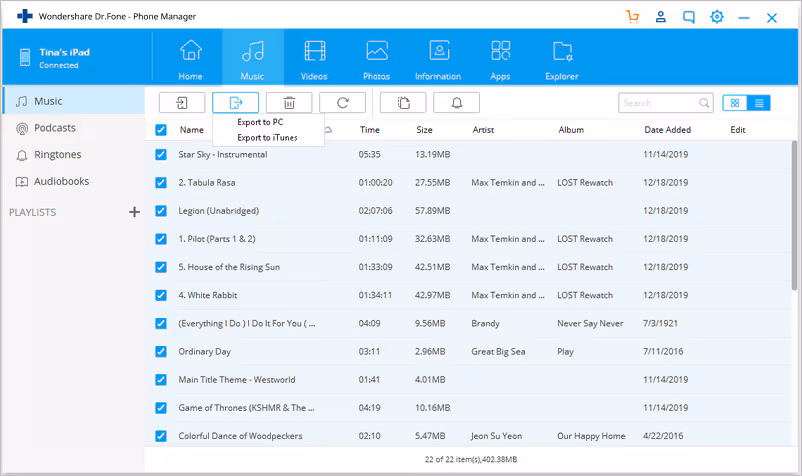
Task: Uncheck Game of Thrones checkbox
Action: (161, 407)
